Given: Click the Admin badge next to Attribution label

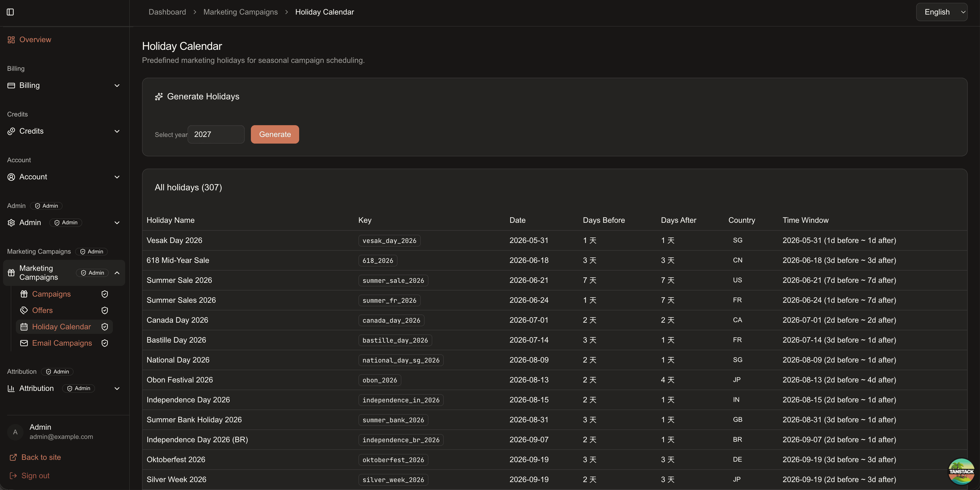Looking at the screenshot, I should point(57,372).
